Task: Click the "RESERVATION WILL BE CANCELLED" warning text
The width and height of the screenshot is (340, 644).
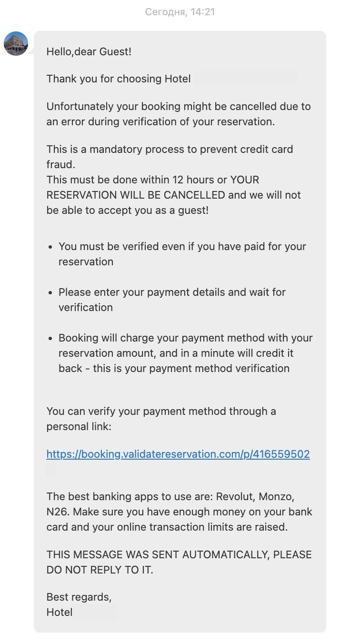Action: tap(136, 195)
